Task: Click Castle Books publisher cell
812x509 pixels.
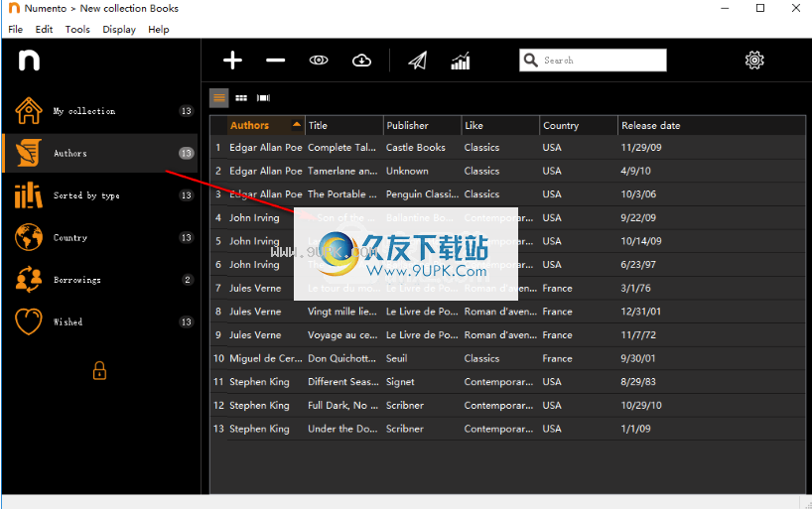Action: click(x=415, y=148)
